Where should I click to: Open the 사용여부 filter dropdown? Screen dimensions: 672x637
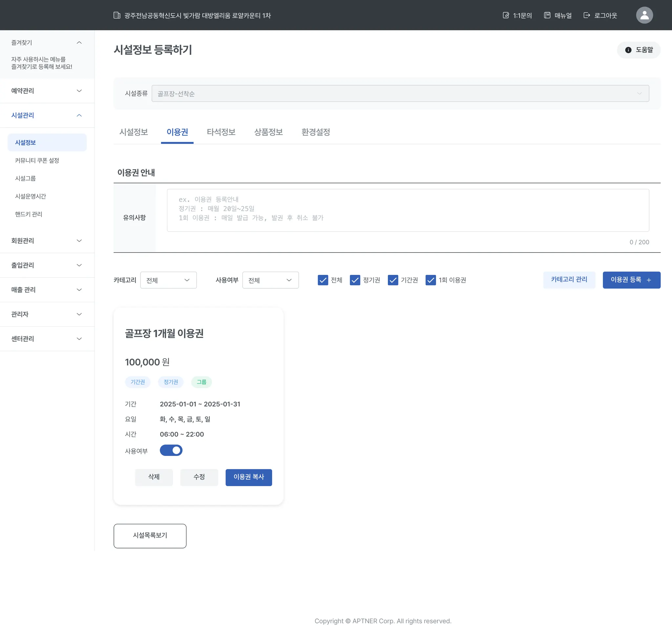click(x=270, y=280)
